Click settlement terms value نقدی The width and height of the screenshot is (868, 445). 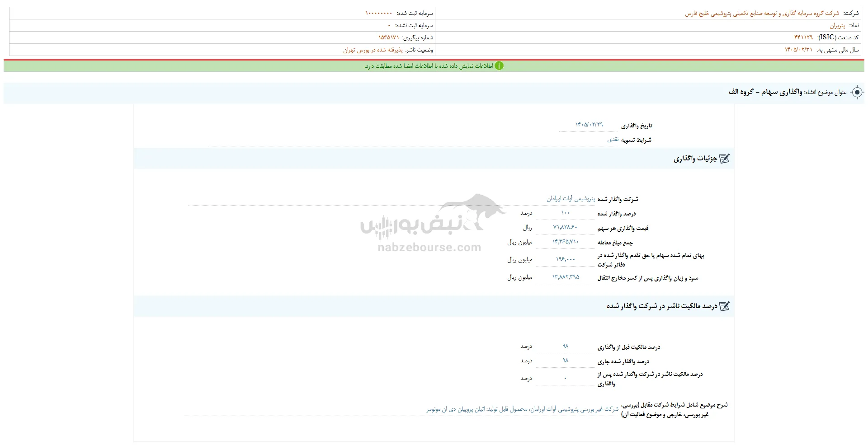(613, 140)
